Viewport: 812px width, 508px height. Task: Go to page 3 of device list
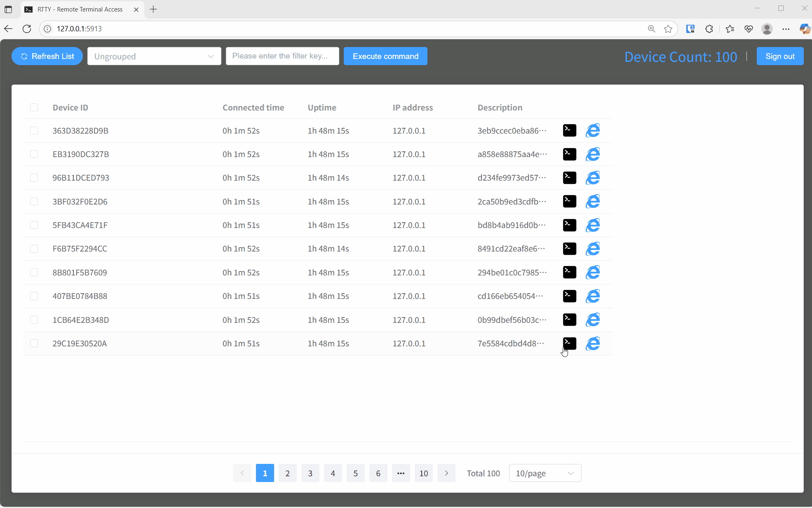(310, 473)
